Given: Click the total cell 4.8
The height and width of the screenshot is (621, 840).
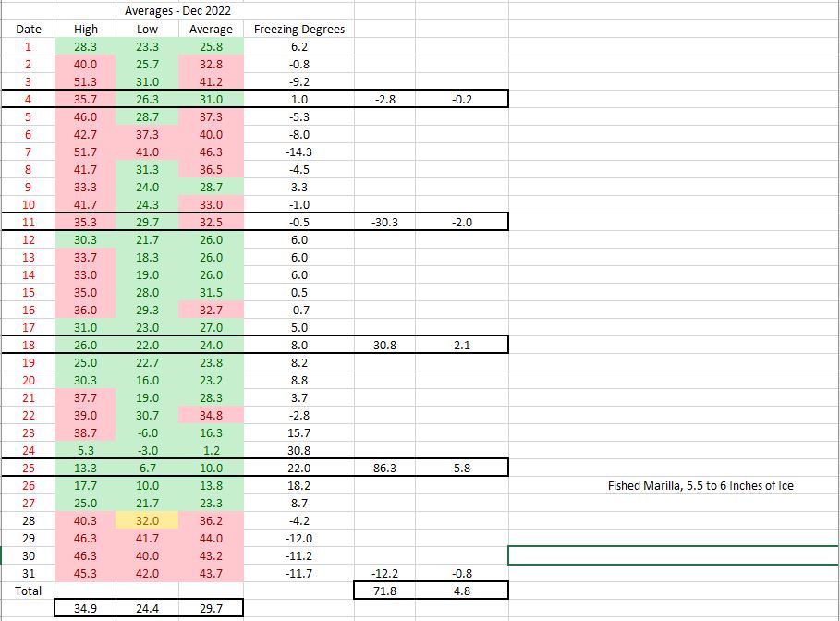Looking at the screenshot, I should [x=462, y=591].
